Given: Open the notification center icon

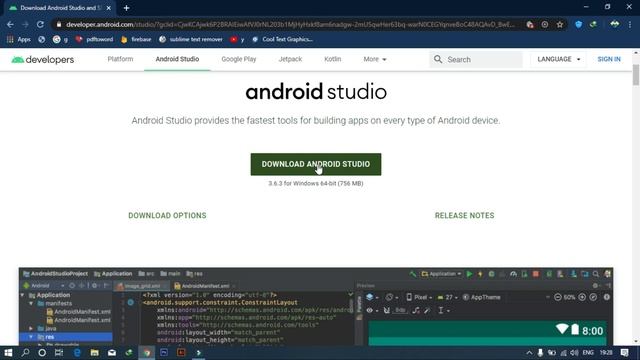Looking at the screenshot, I should (624, 353).
